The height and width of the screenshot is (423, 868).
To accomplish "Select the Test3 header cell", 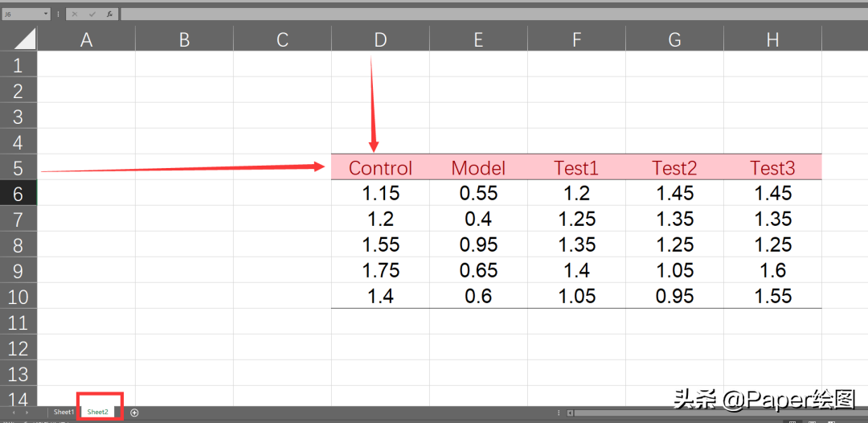I will (x=772, y=168).
